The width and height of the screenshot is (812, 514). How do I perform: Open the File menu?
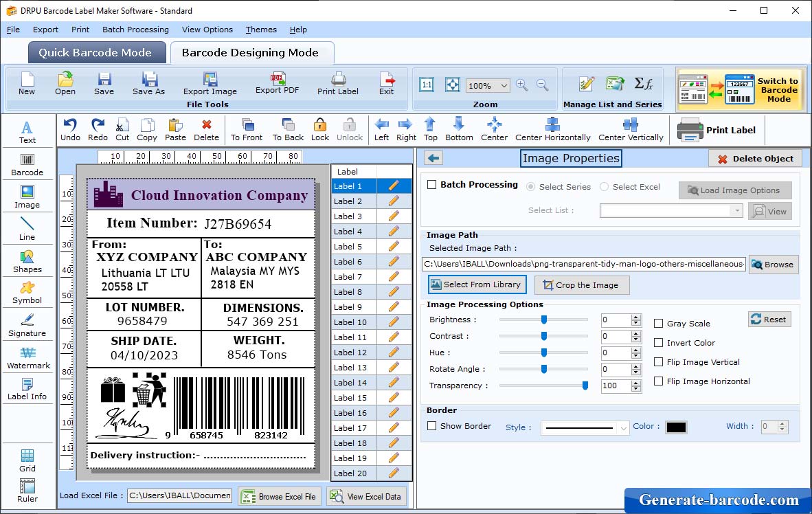(13, 30)
